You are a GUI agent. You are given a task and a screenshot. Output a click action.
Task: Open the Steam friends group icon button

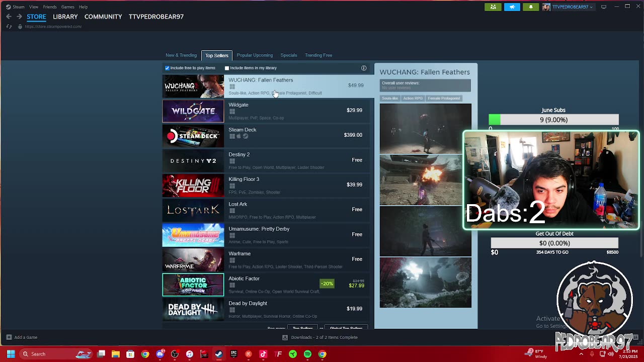coord(493,7)
